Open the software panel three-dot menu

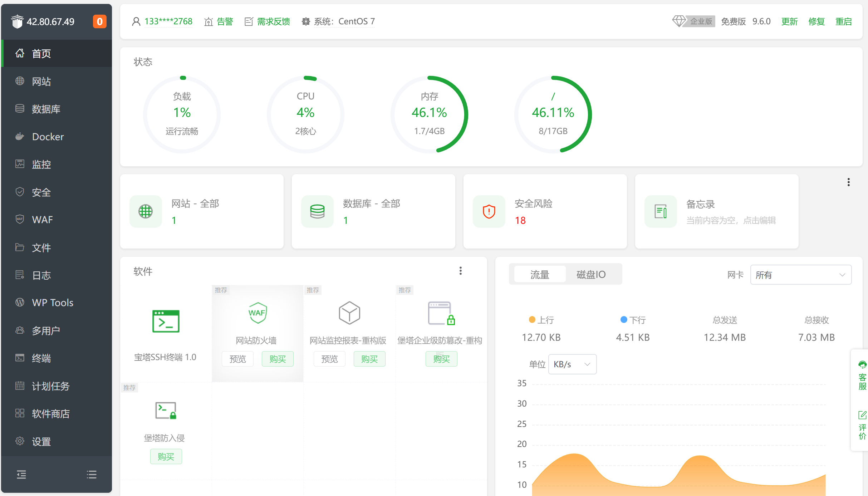461,271
